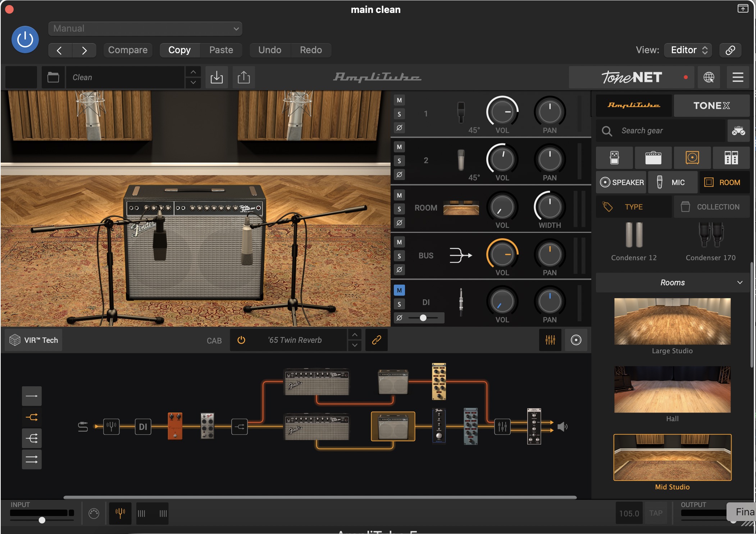The width and height of the screenshot is (756, 534).
Task: Select the amp category icon
Action: [653, 158]
